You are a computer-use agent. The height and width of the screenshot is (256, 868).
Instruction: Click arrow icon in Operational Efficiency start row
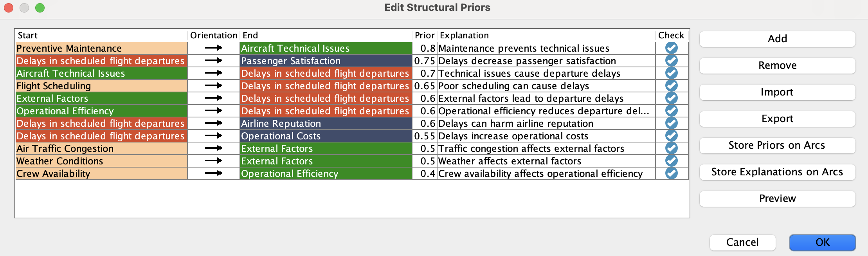214,111
